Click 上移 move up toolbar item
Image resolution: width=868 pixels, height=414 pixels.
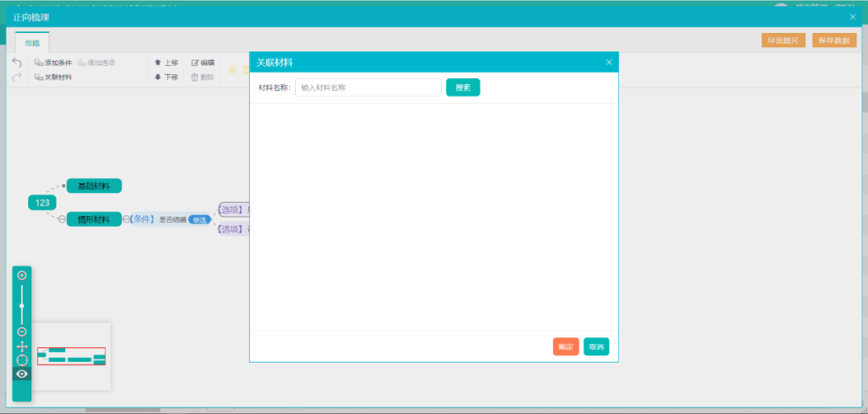[x=166, y=63]
